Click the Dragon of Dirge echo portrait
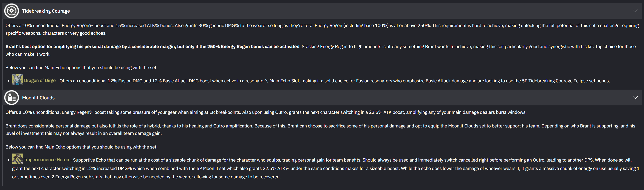 [x=17, y=80]
